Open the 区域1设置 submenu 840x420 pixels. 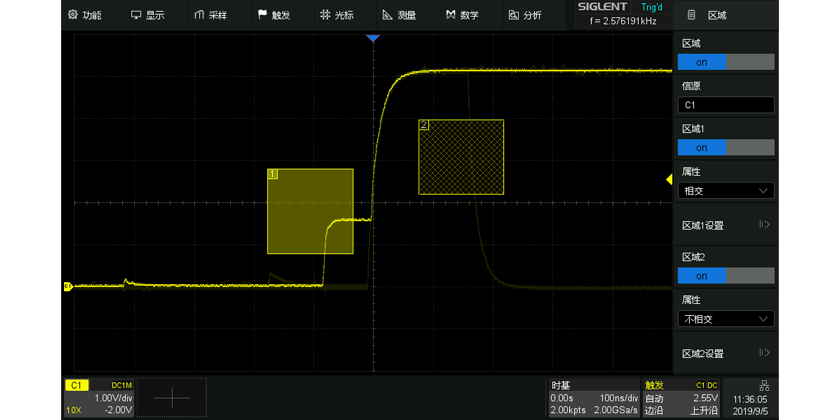coord(726,225)
